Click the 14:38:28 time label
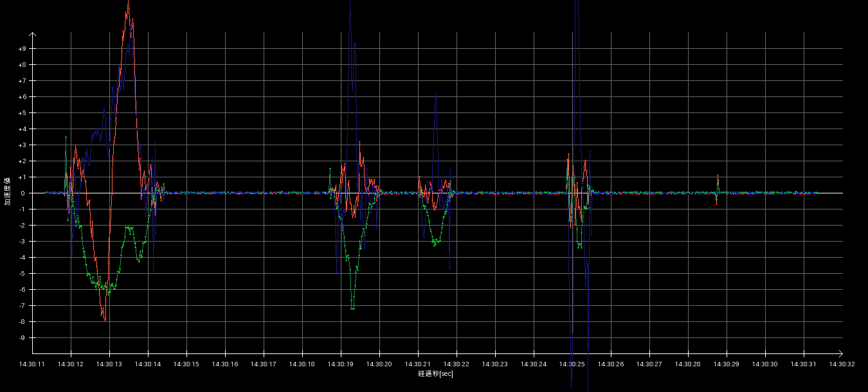 (688, 364)
